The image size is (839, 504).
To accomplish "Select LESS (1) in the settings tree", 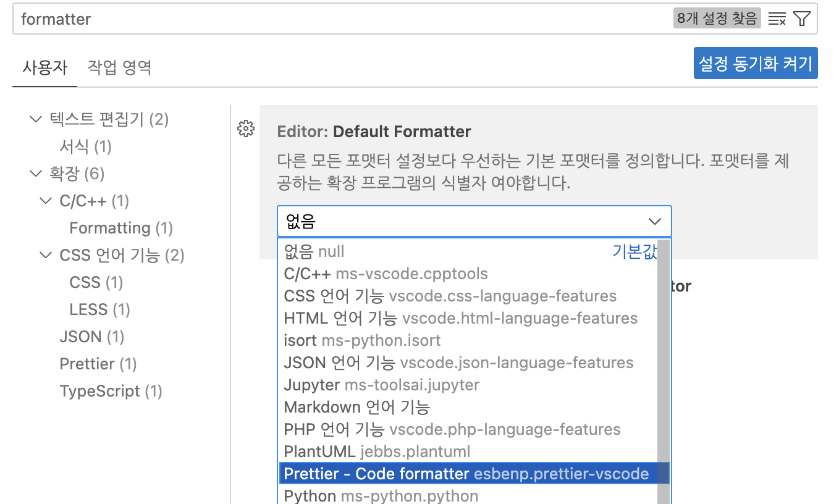I will [99, 309].
